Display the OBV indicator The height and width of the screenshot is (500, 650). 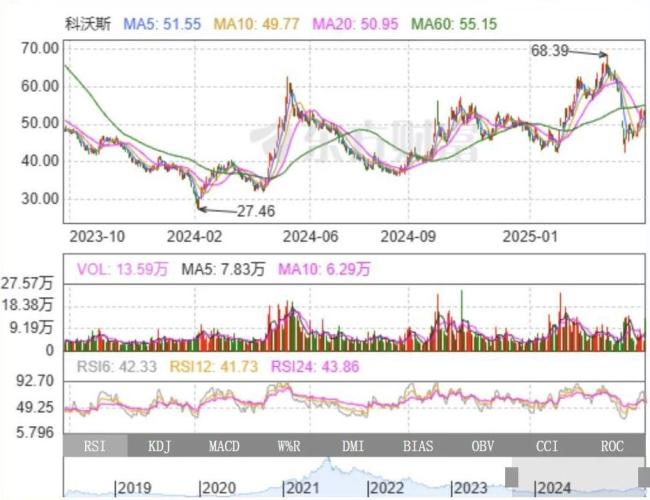coord(483,445)
